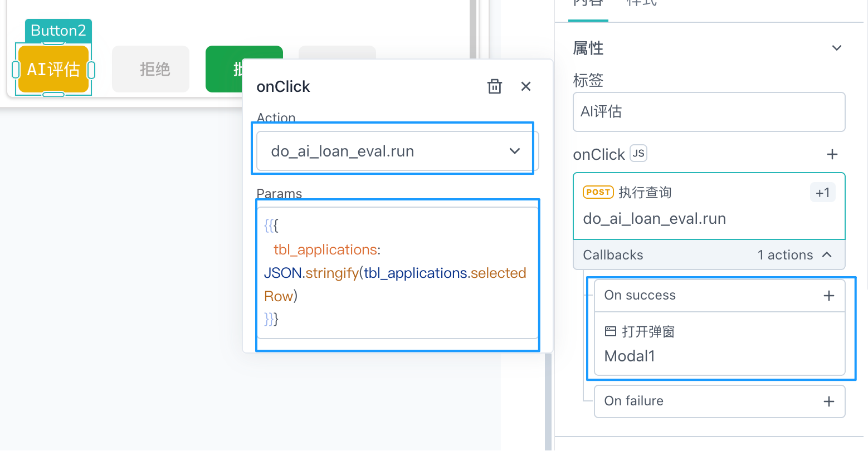Click the POST badge on the action card

point(598,192)
